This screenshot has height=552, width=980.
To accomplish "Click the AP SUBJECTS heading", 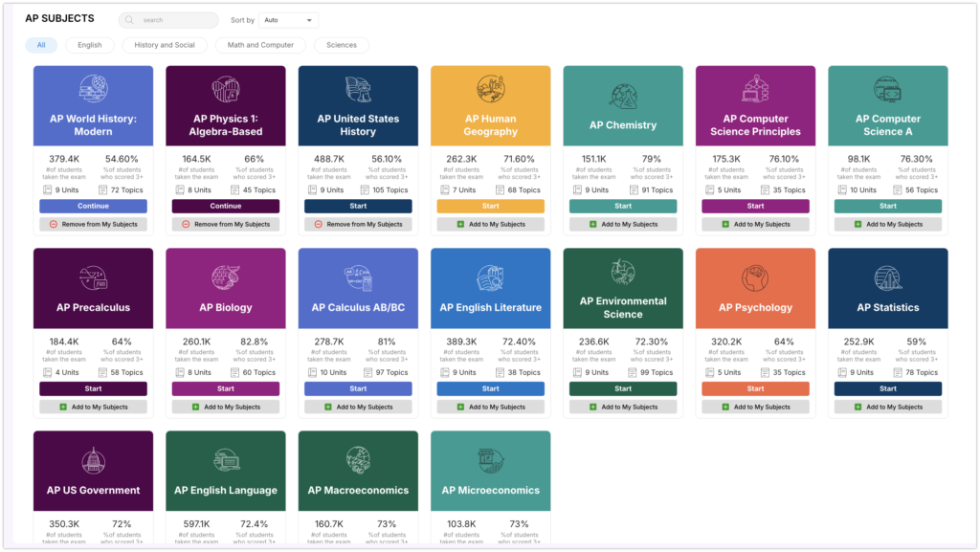I will pos(60,19).
